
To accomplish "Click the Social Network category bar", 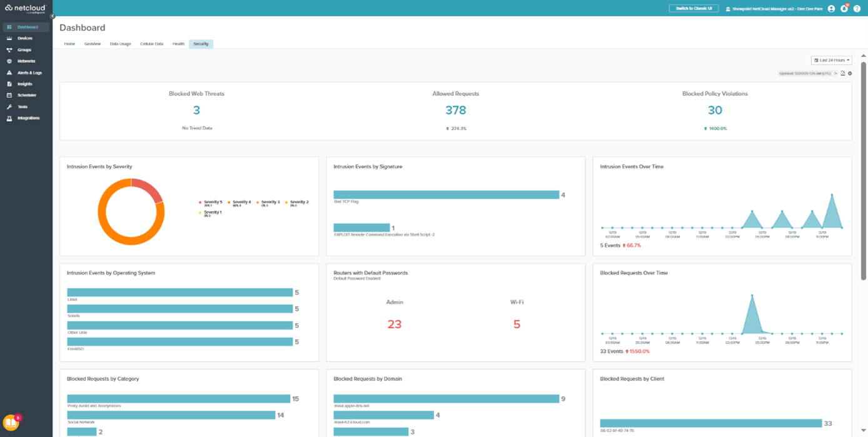I will 171,415.
